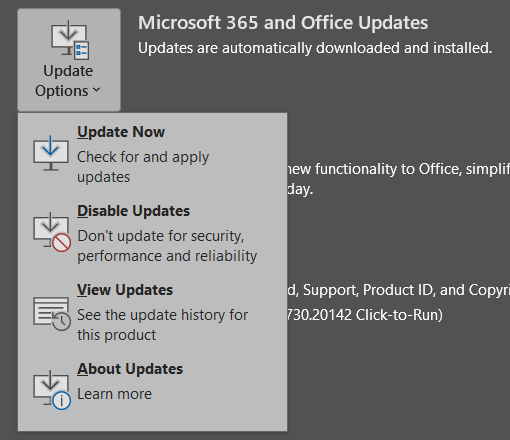
Task: Click 'Updates are automatically downloaded and installed' text
Action: tap(315, 48)
